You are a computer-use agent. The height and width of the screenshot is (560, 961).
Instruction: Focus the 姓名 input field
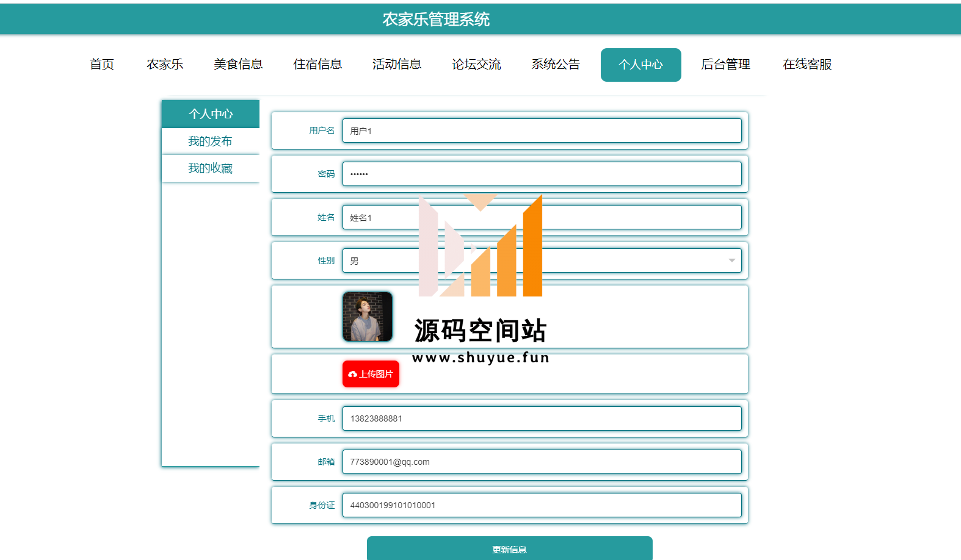point(542,217)
